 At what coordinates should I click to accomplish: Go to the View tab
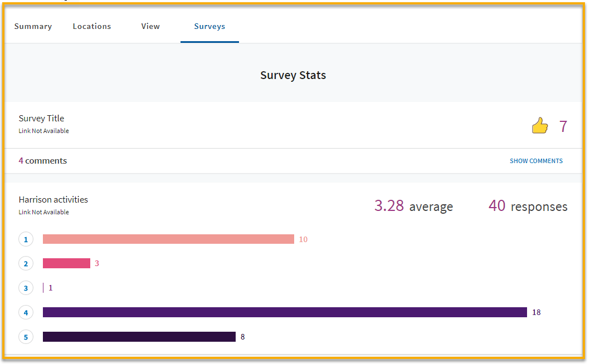pos(150,26)
